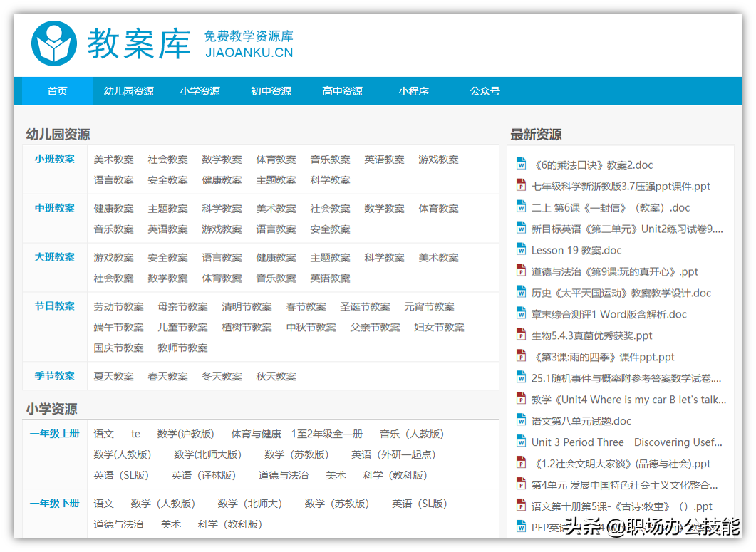Click the 母亲节教案 link
The height and width of the screenshot is (552, 756).
tap(182, 306)
